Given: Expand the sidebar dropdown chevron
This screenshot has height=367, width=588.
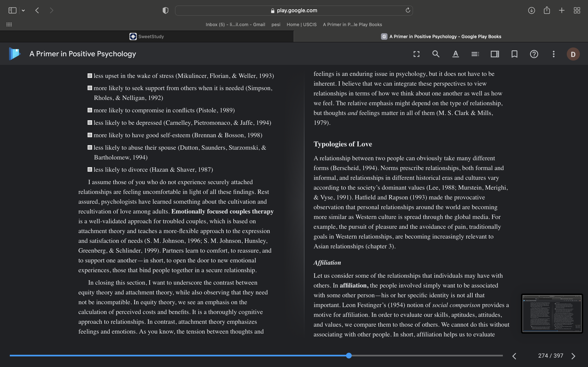Looking at the screenshot, I should [x=23, y=10].
